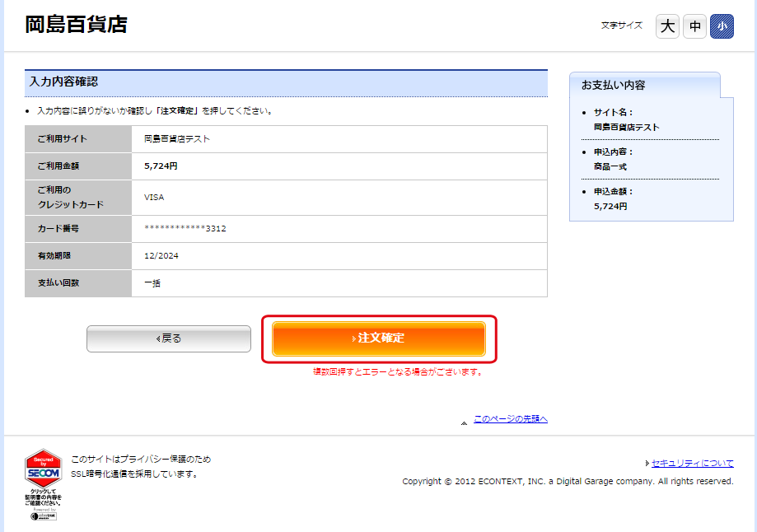This screenshot has height=532, width=757.
Task: Click the instruction text about pressing 注文確定
Action: coord(156,111)
